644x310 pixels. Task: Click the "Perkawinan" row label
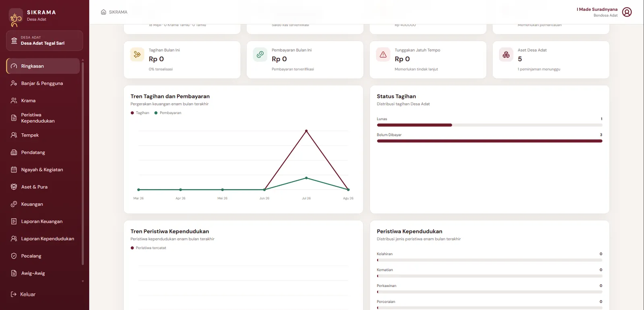pos(386,286)
